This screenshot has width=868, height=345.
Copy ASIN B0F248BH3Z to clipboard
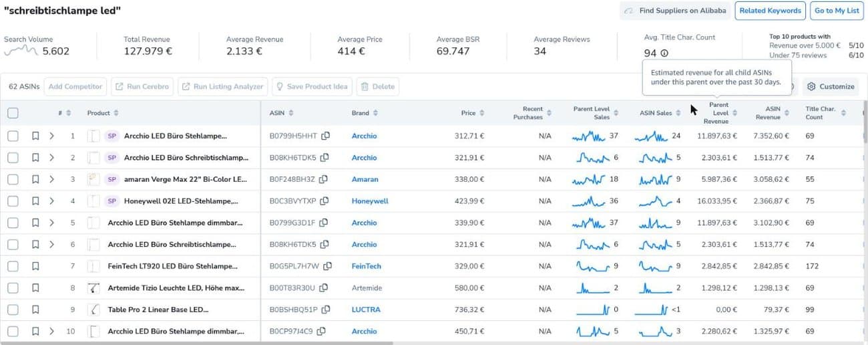click(323, 180)
